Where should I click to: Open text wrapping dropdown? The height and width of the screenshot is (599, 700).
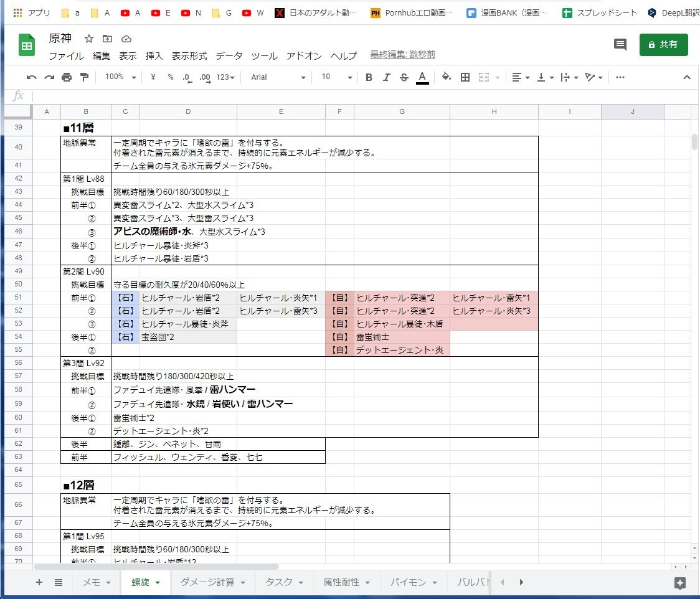(x=569, y=77)
